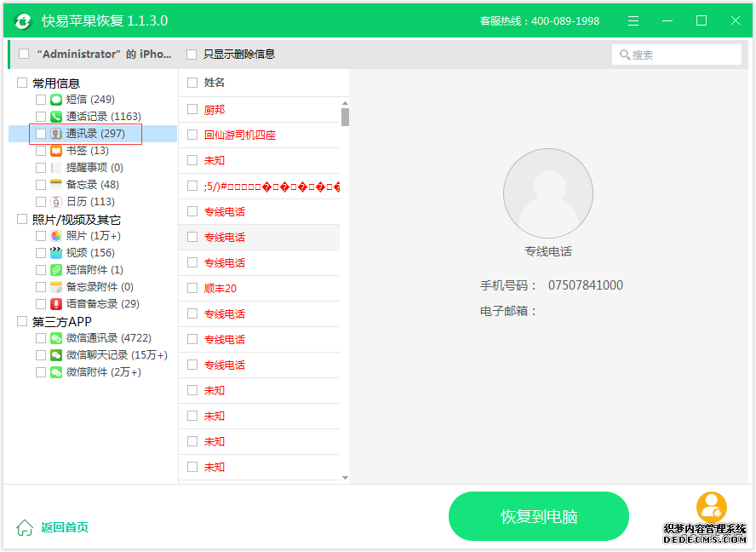Image resolution: width=756 pixels, height=552 pixels.
Task: Open the hamburger menu in title bar
Action: [x=633, y=20]
